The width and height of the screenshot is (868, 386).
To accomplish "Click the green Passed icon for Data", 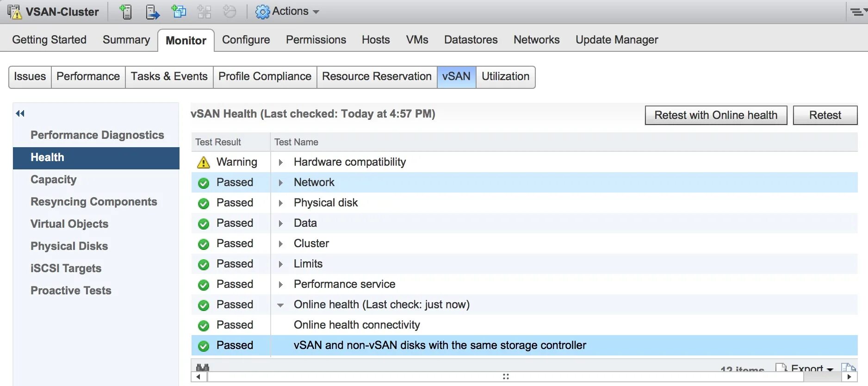I will (204, 224).
